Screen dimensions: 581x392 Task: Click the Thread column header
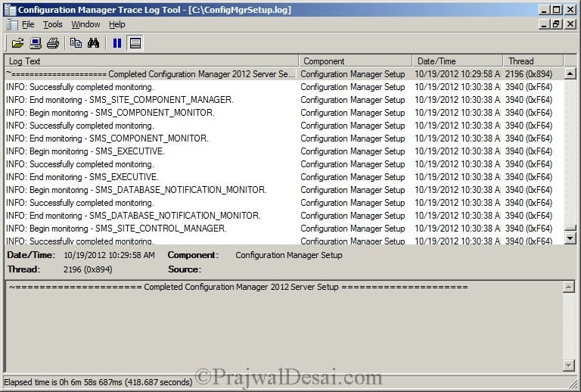[x=533, y=61]
